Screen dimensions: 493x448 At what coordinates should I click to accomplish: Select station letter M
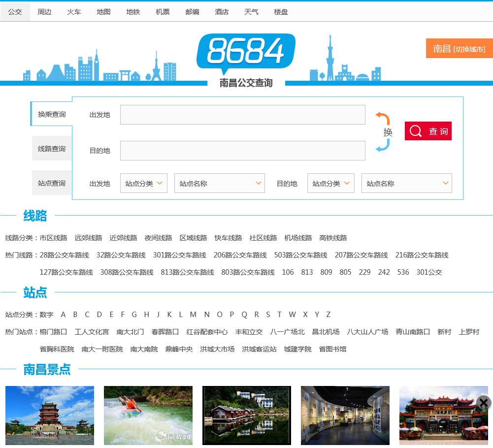[x=193, y=315]
